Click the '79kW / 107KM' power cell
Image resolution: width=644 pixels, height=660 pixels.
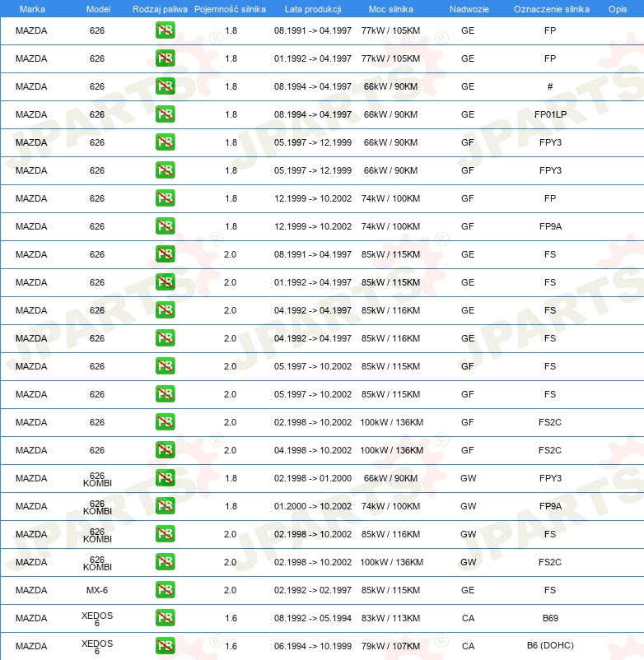tap(390, 646)
